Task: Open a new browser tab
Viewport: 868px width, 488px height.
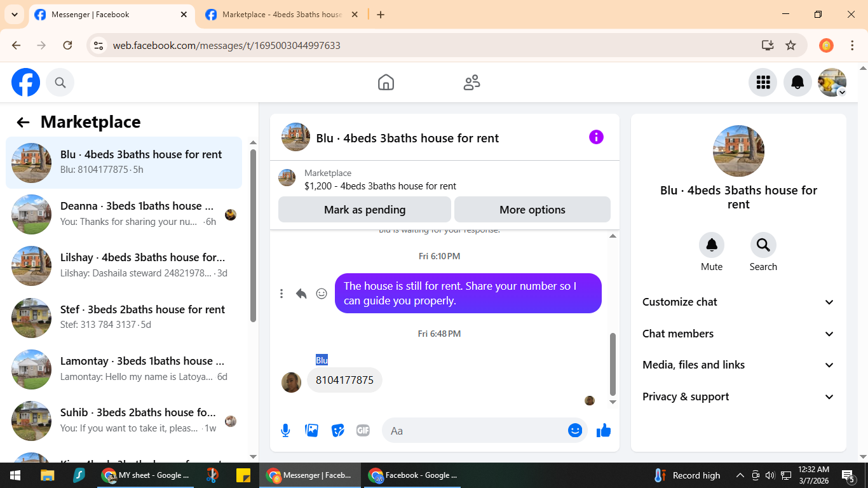Action: click(x=381, y=15)
